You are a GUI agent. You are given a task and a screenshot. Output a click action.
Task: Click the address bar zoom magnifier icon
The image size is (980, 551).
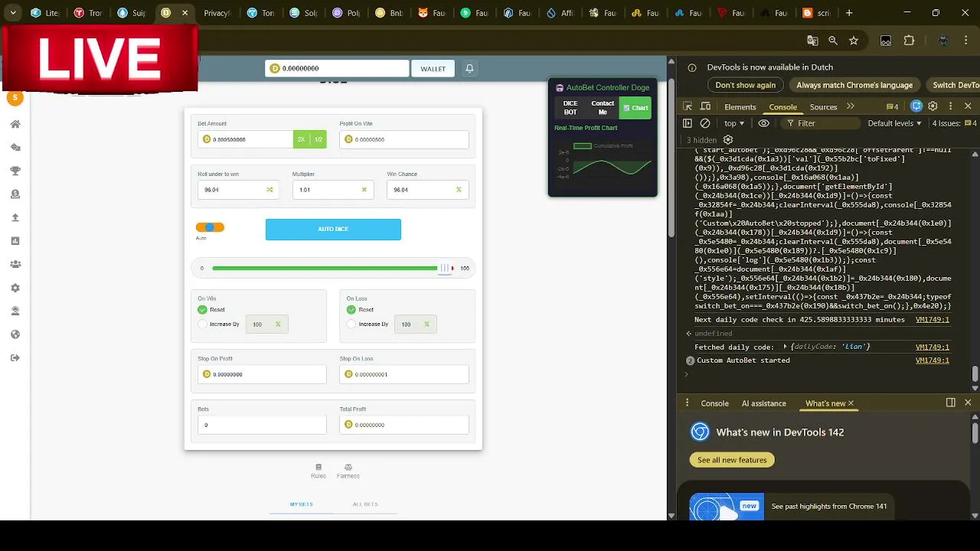833,41
